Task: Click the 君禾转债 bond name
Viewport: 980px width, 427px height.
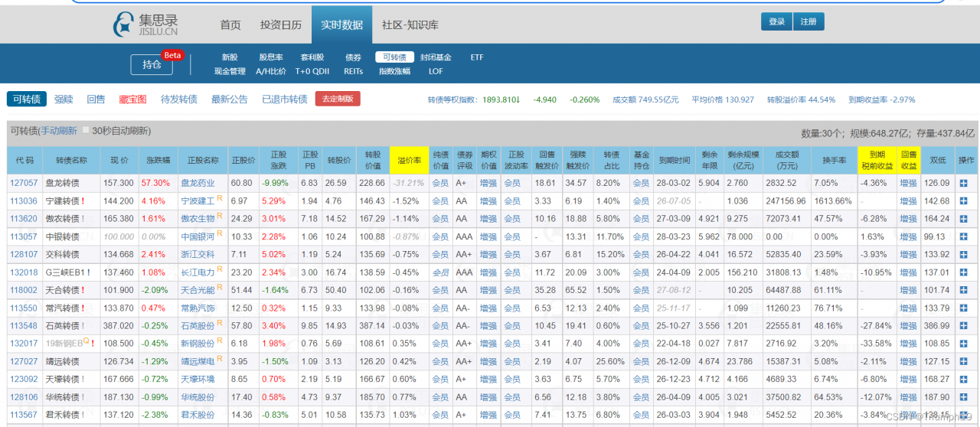Action: click(62, 415)
